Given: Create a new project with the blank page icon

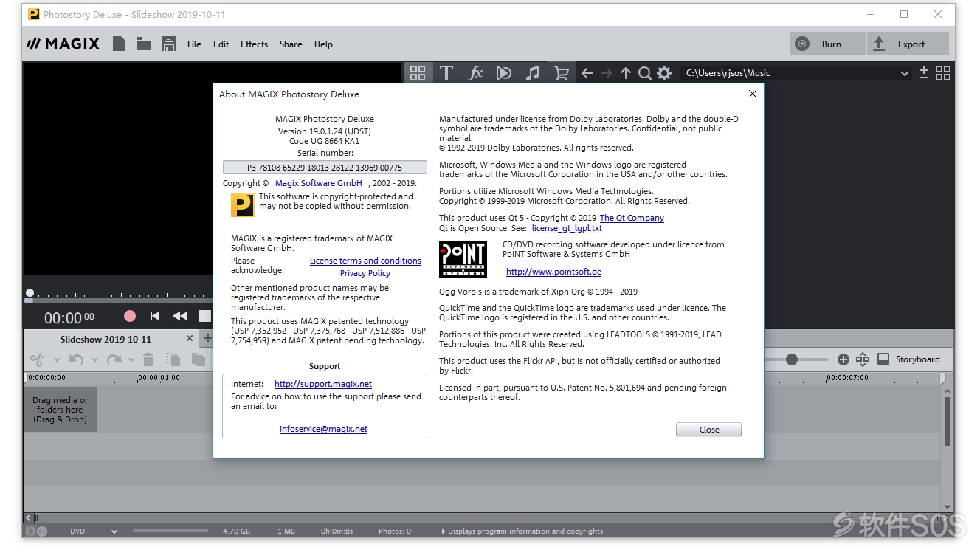Looking at the screenshot, I should (x=119, y=44).
